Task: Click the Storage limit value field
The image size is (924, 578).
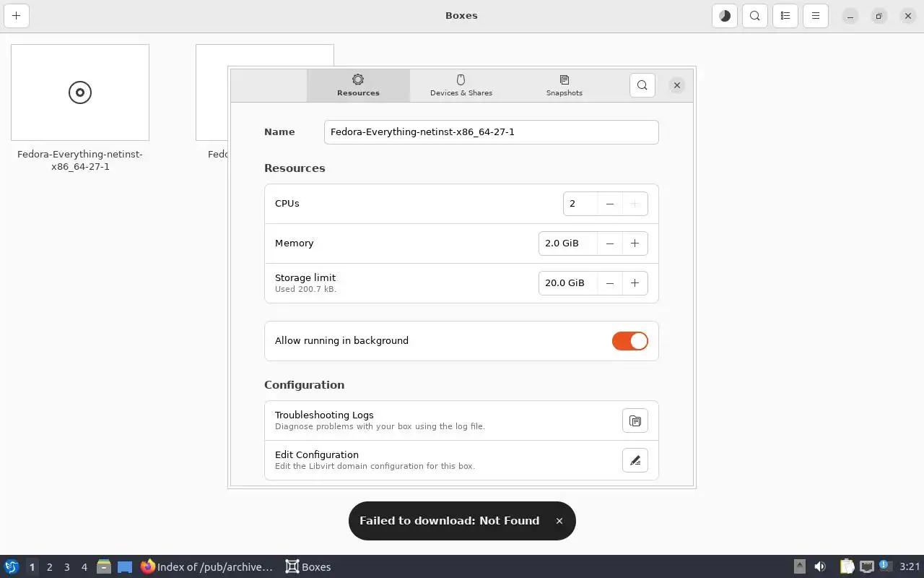Action: 568,283
